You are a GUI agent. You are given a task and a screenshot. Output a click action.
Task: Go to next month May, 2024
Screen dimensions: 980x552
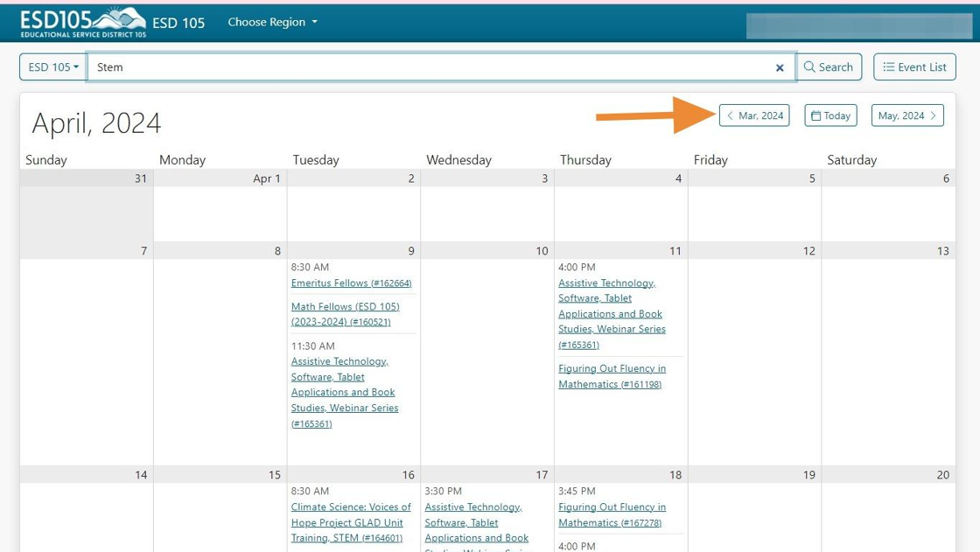(907, 115)
